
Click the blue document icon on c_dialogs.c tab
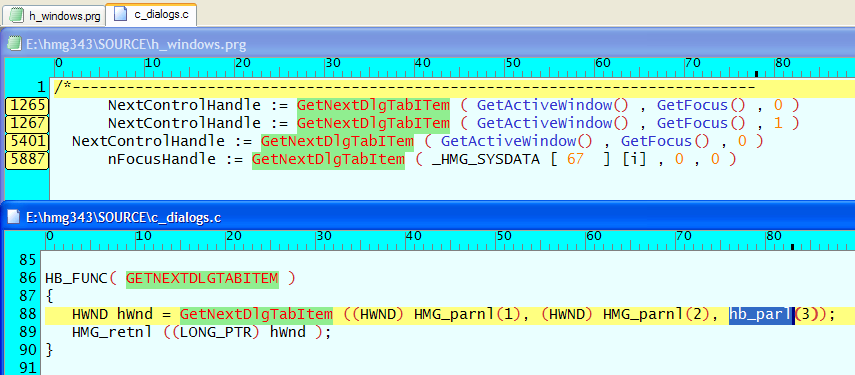121,15
